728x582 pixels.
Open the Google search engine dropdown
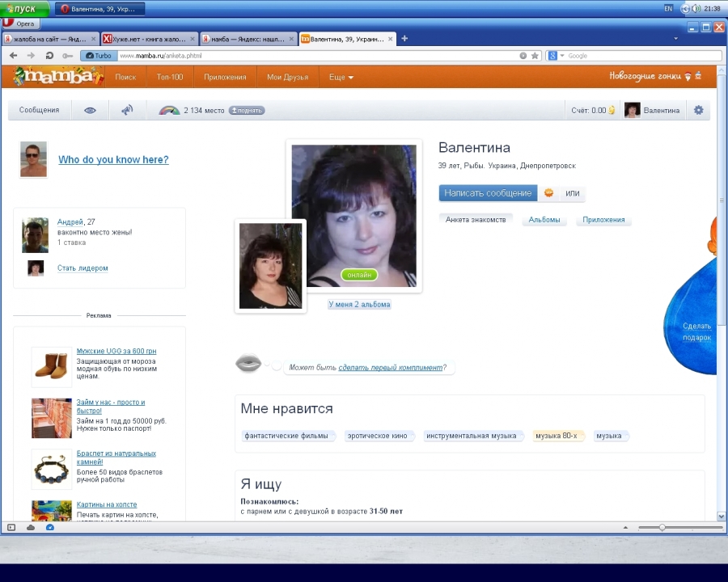pyautogui.click(x=556, y=56)
